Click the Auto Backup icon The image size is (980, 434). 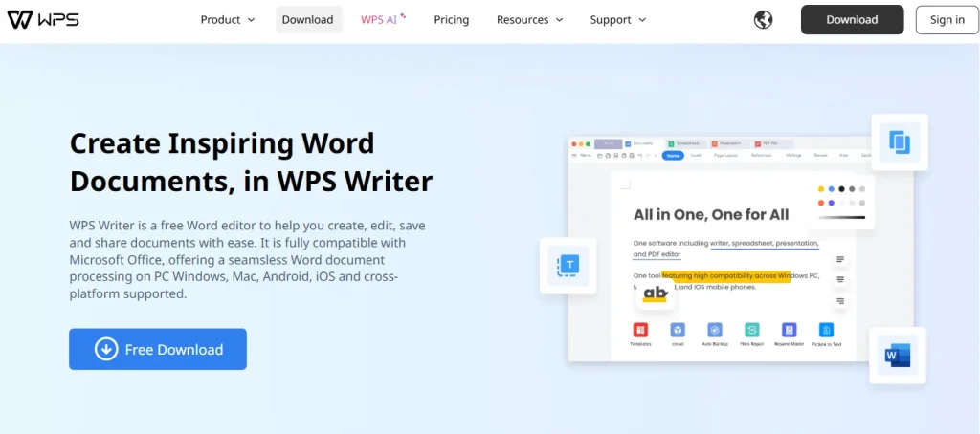714,330
